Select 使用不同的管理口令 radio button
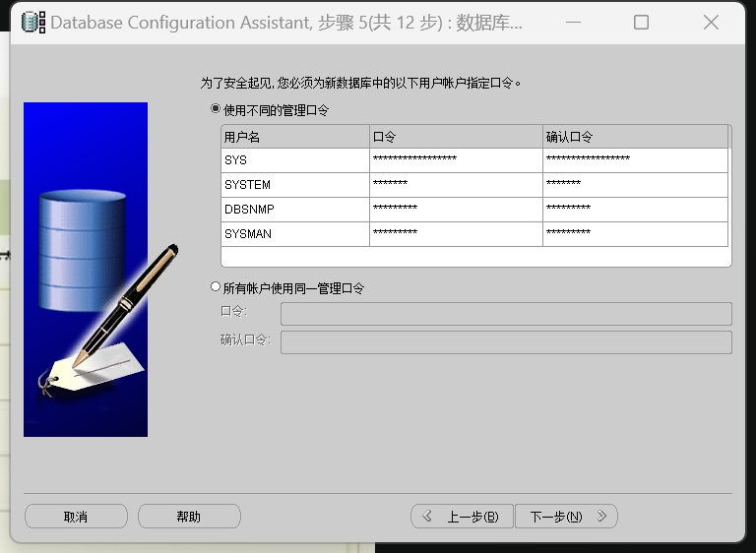The width and height of the screenshot is (756, 553). coord(216,109)
